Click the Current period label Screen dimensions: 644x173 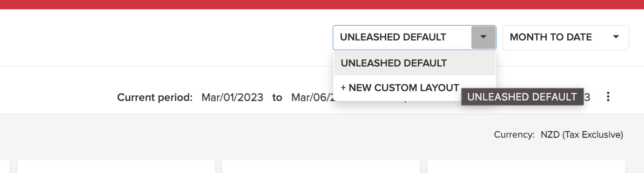[x=154, y=98]
